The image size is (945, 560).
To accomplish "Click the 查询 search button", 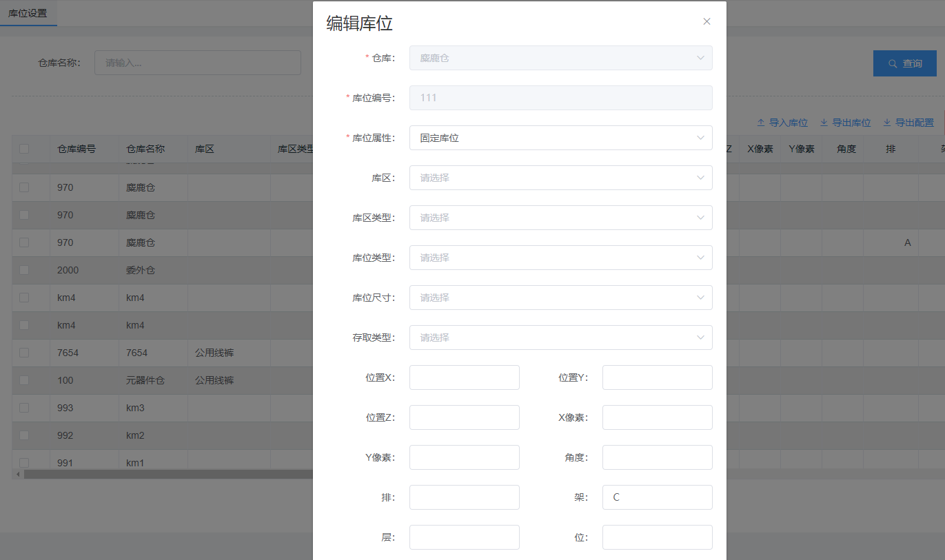I will click(904, 63).
